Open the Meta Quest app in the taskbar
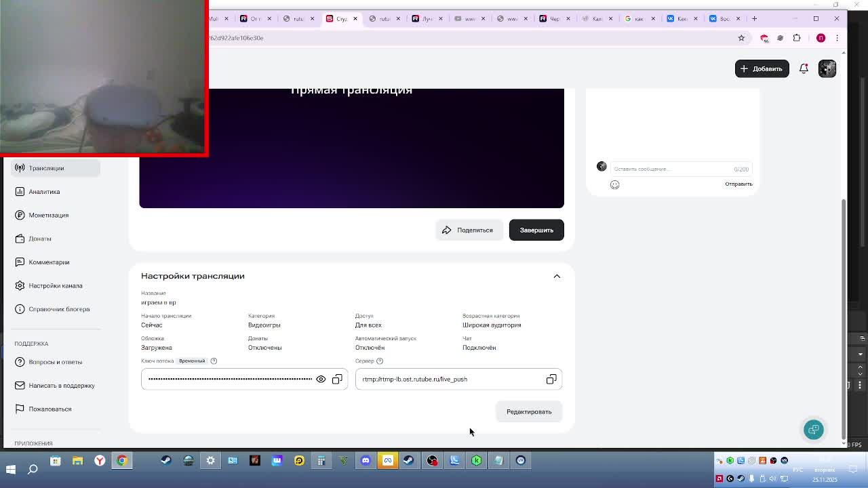The width and height of the screenshot is (868, 488). [x=388, y=461]
